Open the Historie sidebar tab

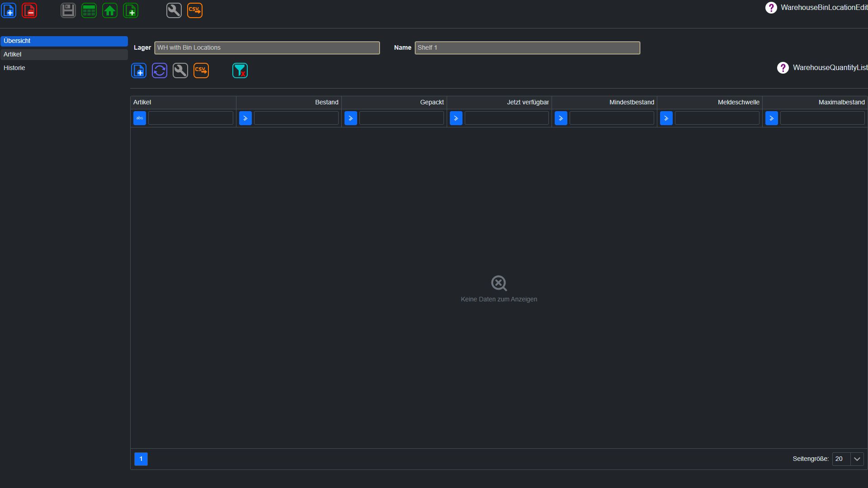coord(64,68)
